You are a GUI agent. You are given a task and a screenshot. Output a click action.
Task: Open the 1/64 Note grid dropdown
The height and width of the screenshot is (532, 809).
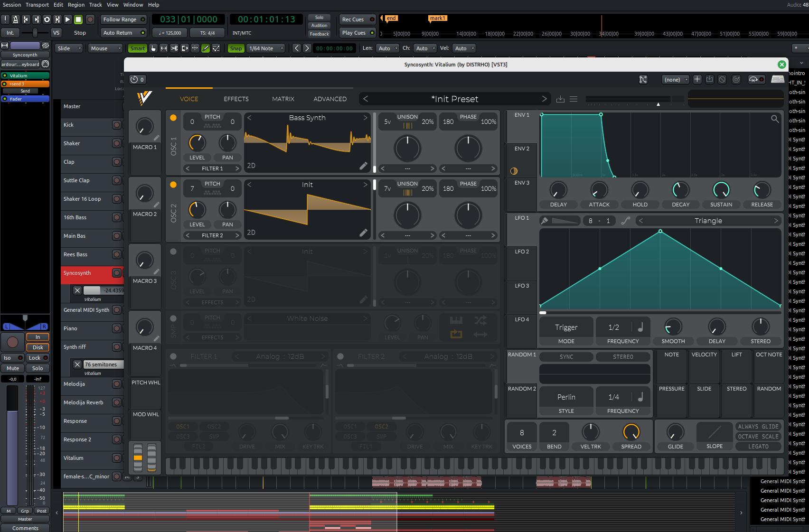point(266,48)
